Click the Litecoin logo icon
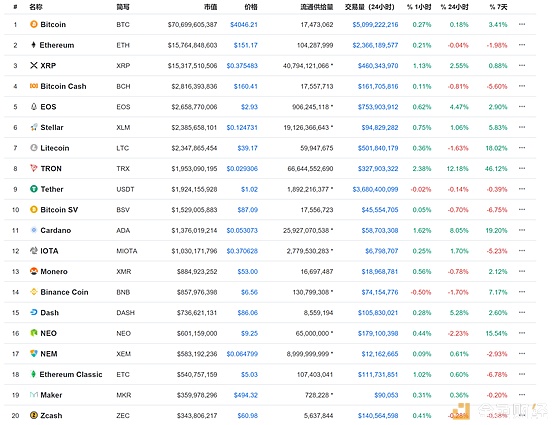Image resolution: width=553 pixels, height=425 pixels. pos(34,148)
